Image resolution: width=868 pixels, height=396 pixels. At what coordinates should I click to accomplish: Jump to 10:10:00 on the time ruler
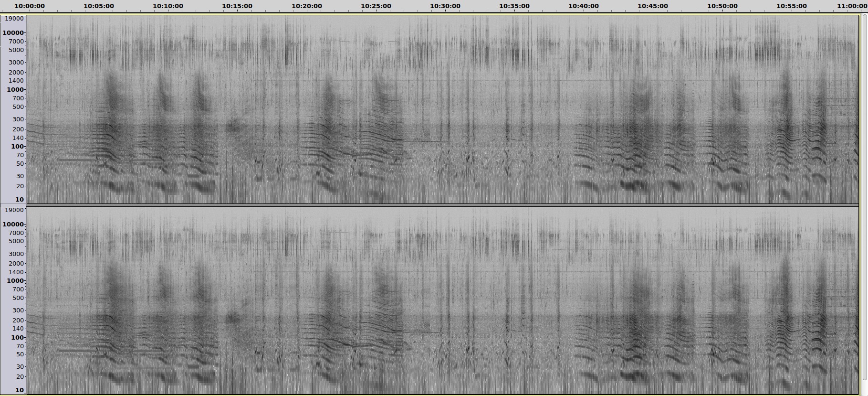[x=168, y=6]
